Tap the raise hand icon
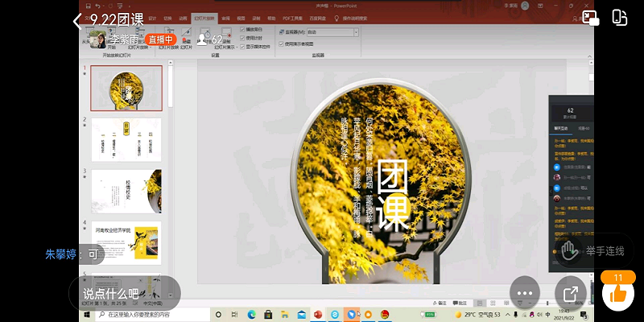Viewport: 644px width, 322px height. tap(570, 251)
